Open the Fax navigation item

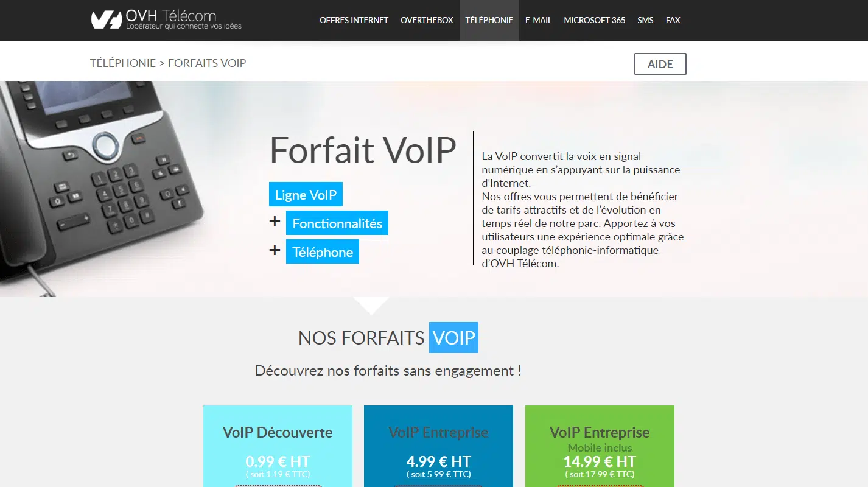click(673, 20)
